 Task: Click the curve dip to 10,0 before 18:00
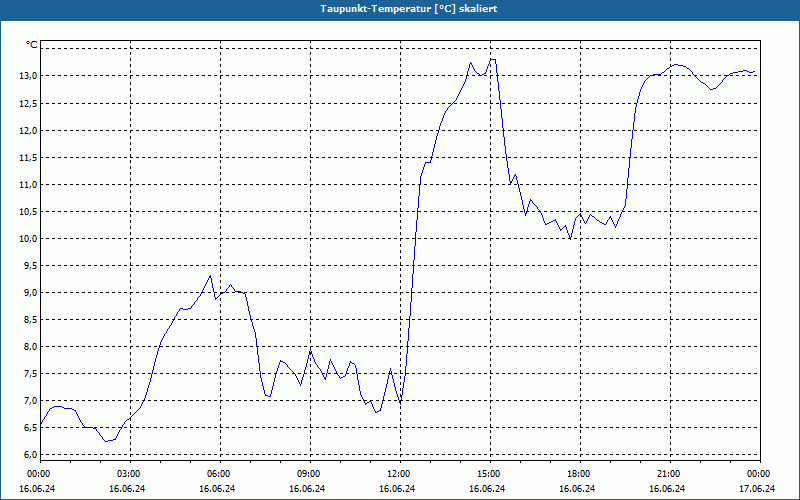[x=570, y=238]
